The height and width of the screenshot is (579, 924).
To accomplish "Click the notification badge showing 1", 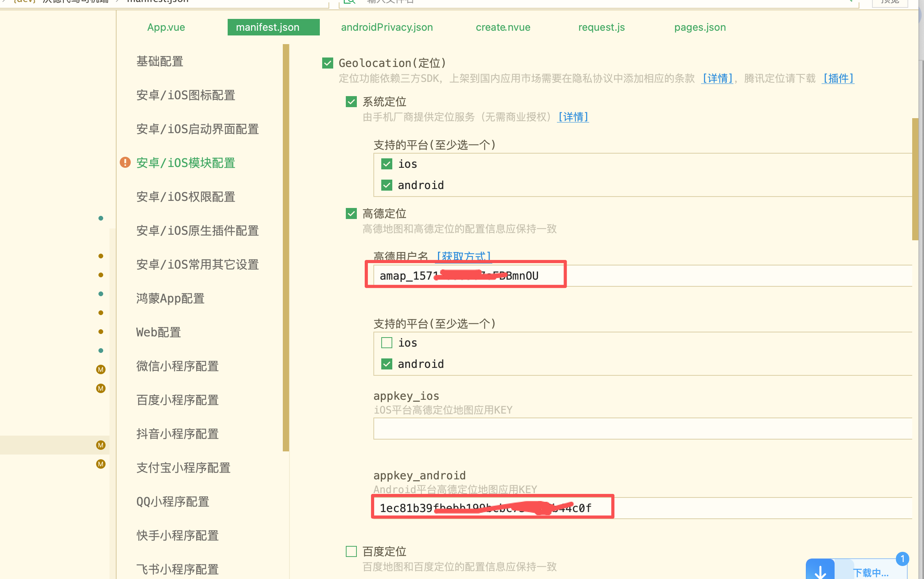I will coord(902,559).
